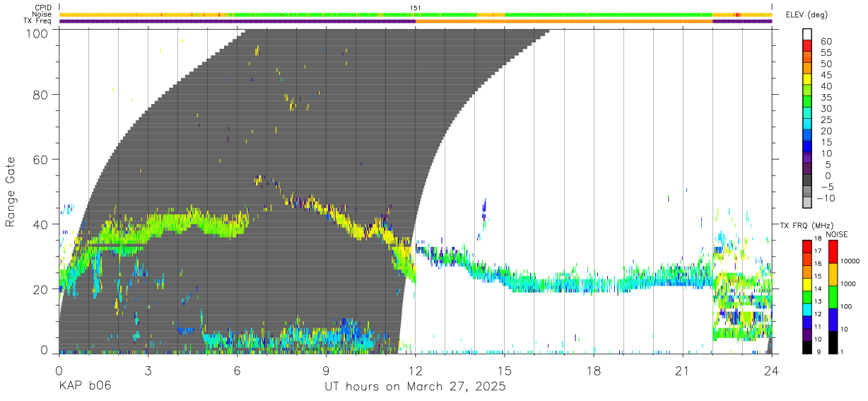Select the 10000 tick on NOISE scale
Image resolution: width=868 pixels, height=401 pixels.
click(x=851, y=261)
